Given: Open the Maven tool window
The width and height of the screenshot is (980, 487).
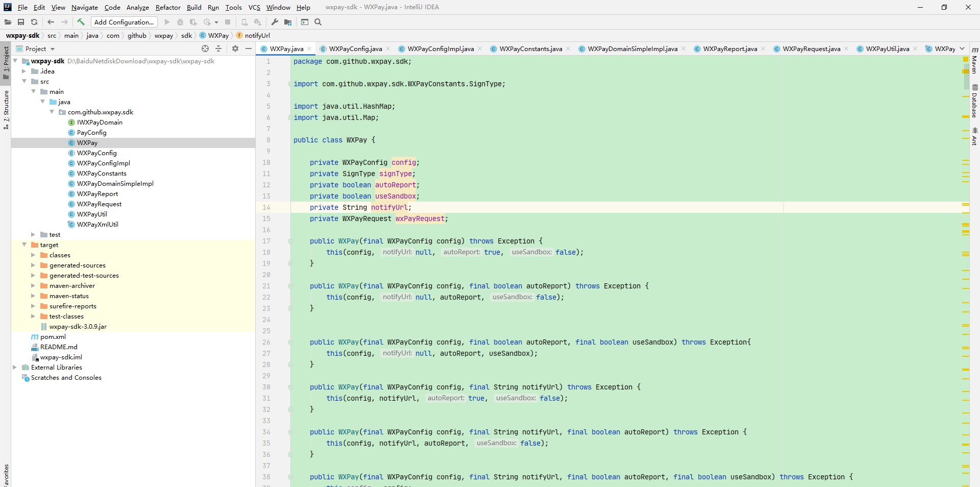Looking at the screenshot, I should coord(974,60).
